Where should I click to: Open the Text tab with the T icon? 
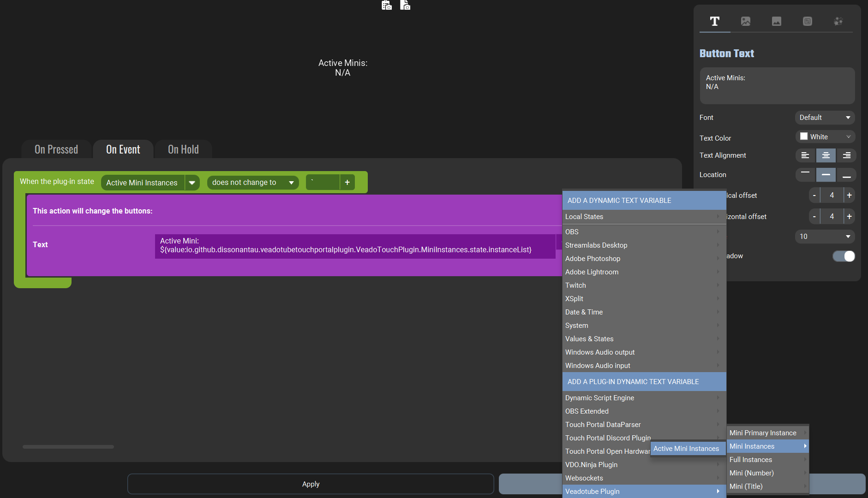tap(715, 21)
